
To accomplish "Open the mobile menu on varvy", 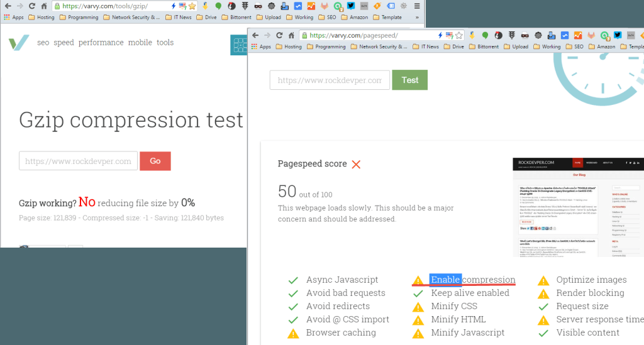I will point(140,42).
